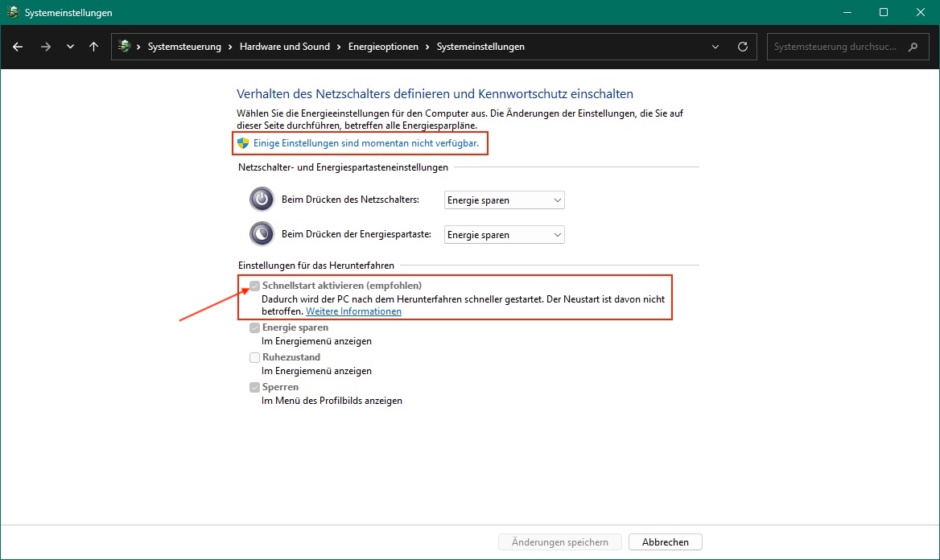Open Beim Drücken der Energiespartaste dropdown
The image size is (940, 560).
[x=505, y=235]
